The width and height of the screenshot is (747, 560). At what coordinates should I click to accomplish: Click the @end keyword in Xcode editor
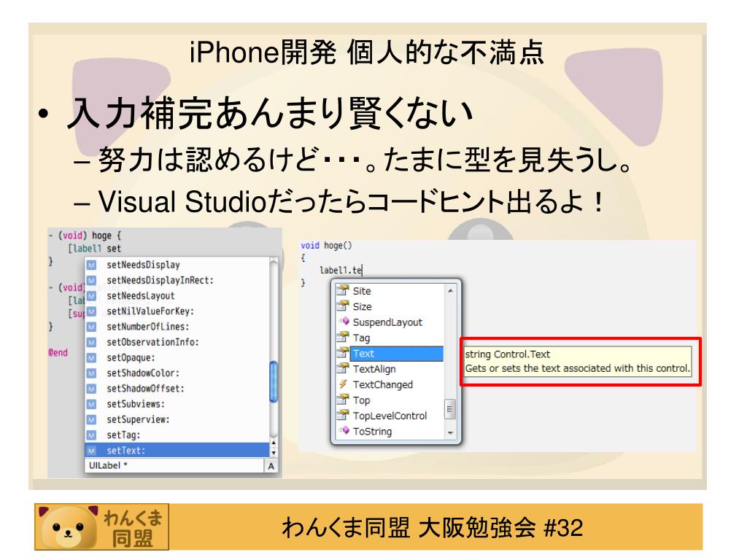coord(58,352)
